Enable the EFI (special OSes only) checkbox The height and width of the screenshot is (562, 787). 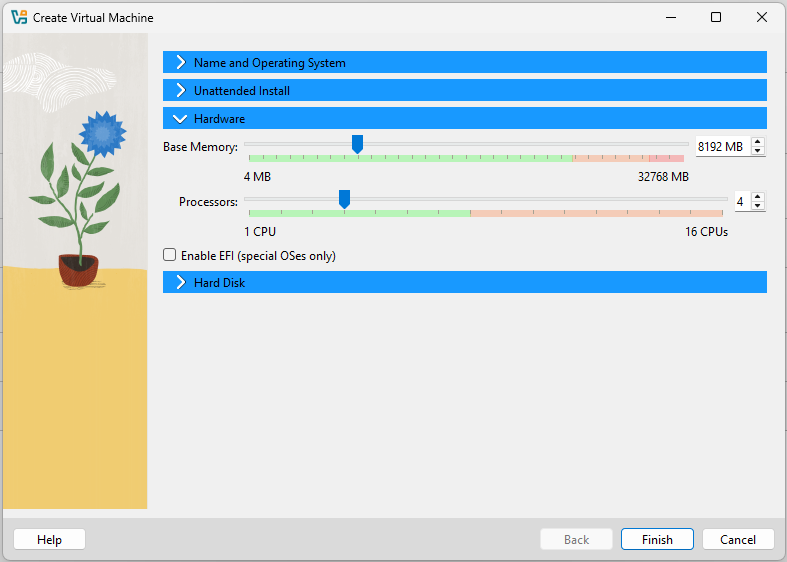click(x=170, y=255)
